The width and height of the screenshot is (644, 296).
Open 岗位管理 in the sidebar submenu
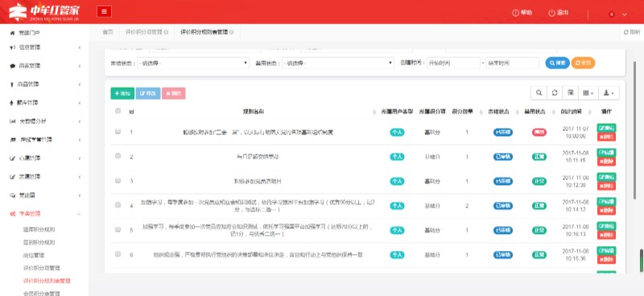click(x=34, y=255)
